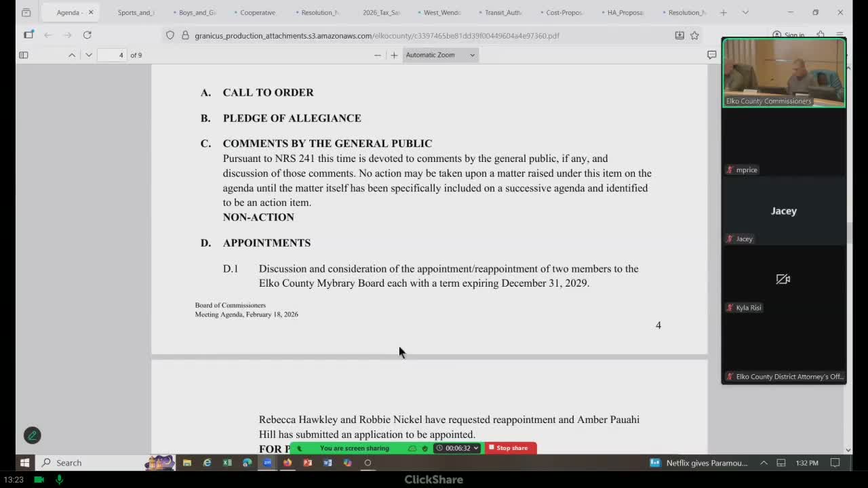Switch to the 2026_Tax_Sa tab
Image resolution: width=868 pixels, height=488 pixels.
pos(380,12)
